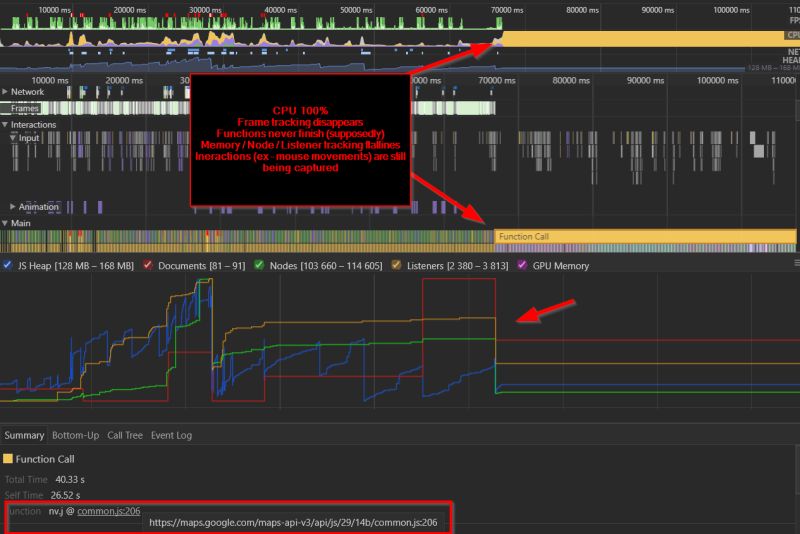Image resolution: width=800 pixels, height=534 pixels.
Task: Select the long Function Call bar in Main
Action: [645, 236]
